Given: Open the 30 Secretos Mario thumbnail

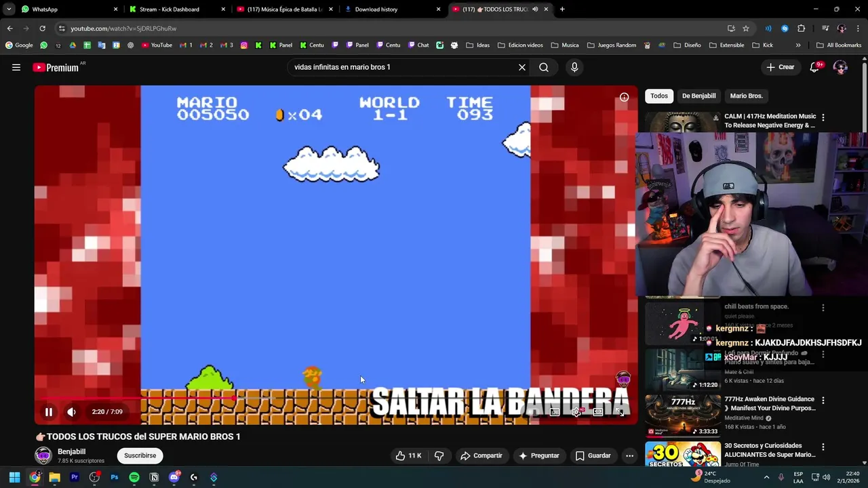Looking at the screenshot, I should (x=683, y=455).
